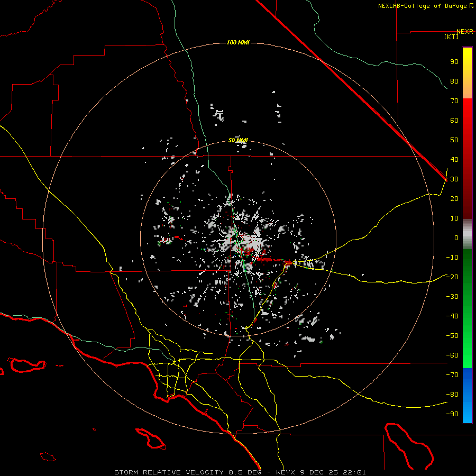The image size is (476, 476).
Task: Click the 50 value on the color scale
Action: point(454,140)
